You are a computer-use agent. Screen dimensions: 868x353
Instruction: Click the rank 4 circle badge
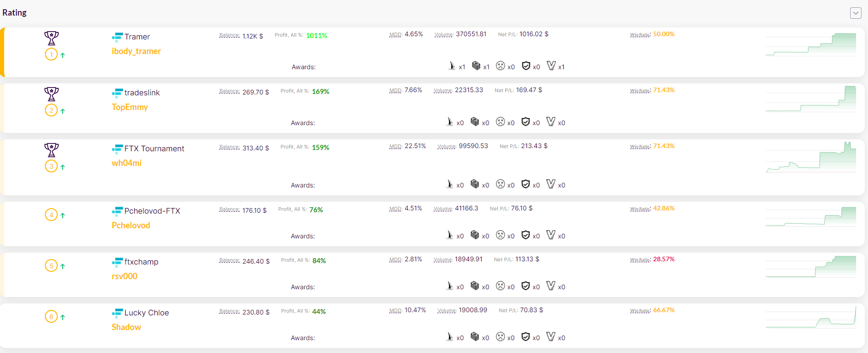(x=51, y=215)
